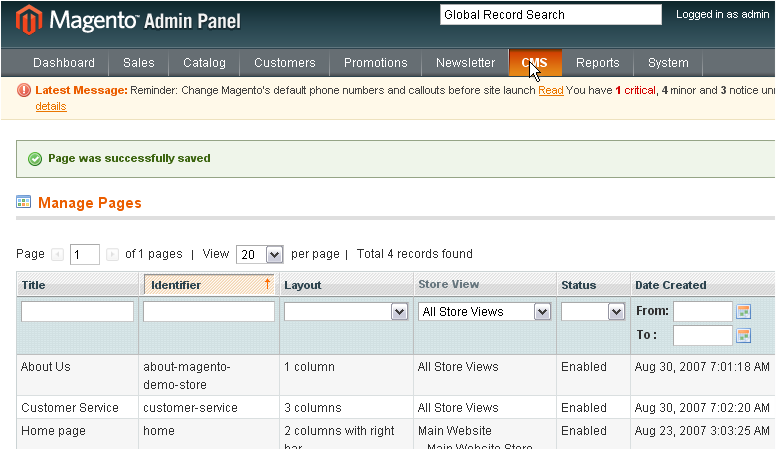Click the Magento logo icon
Viewport: 776px width, 450px height.
29,20
